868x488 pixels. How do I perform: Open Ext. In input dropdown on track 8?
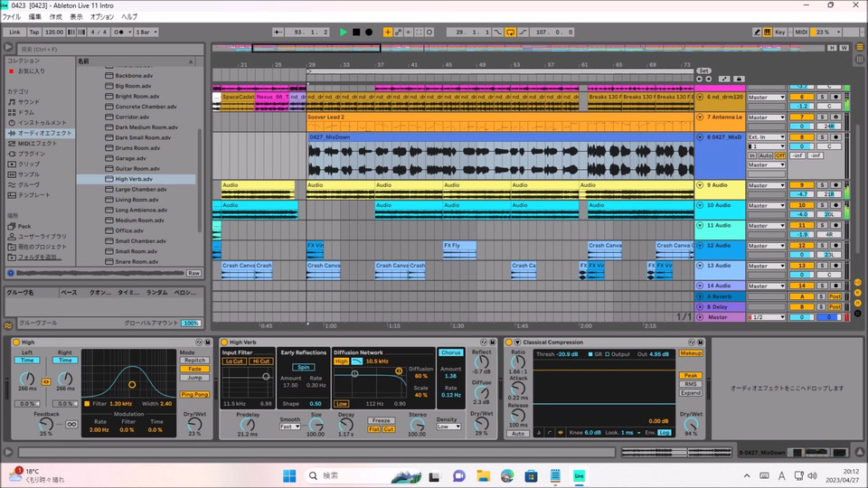coord(766,136)
